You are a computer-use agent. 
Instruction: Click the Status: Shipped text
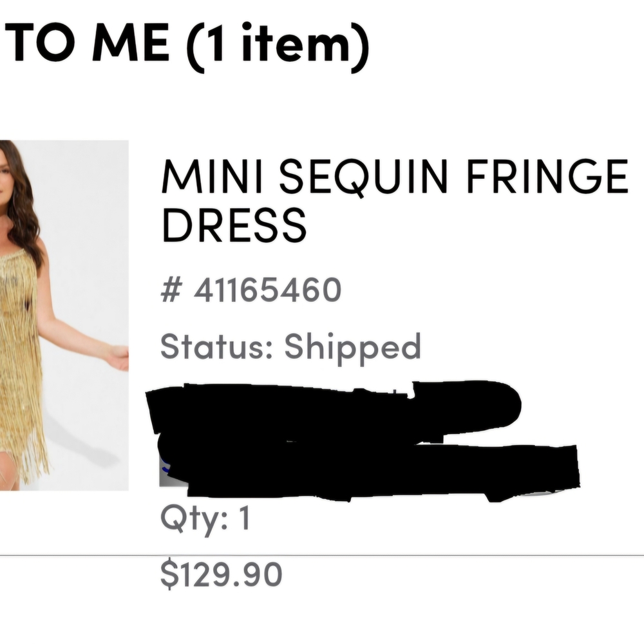[x=290, y=346]
